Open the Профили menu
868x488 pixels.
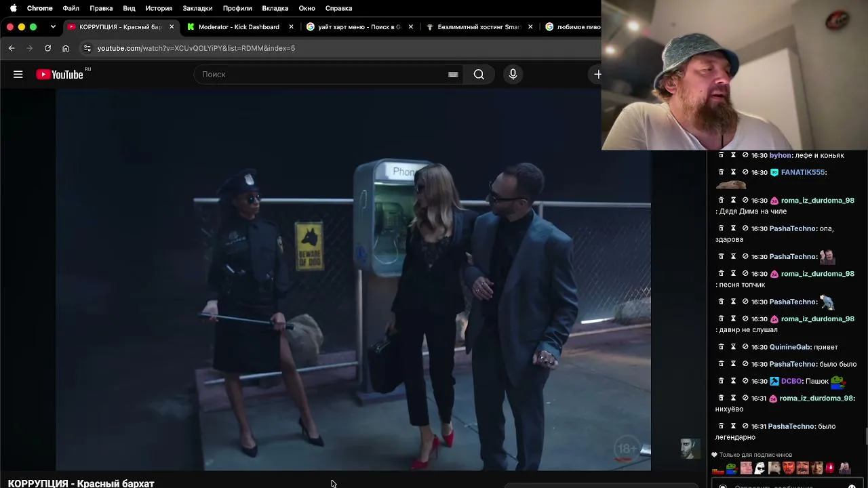point(237,8)
